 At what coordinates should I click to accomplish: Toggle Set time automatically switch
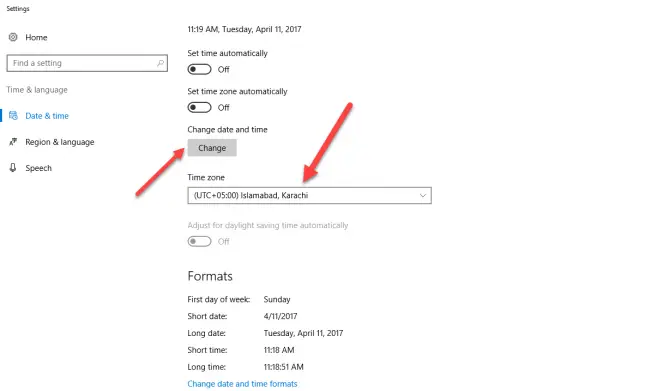[x=200, y=69]
